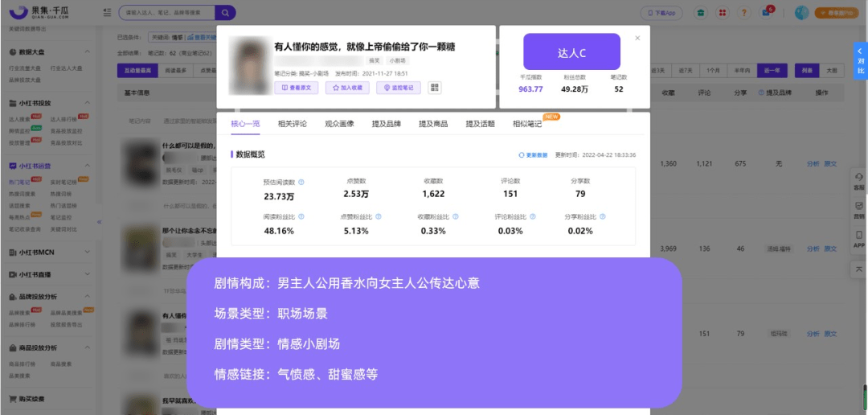The width and height of the screenshot is (868, 415).
Task: Open the red four-dot apps grid icon
Action: [x=723, y=13]
